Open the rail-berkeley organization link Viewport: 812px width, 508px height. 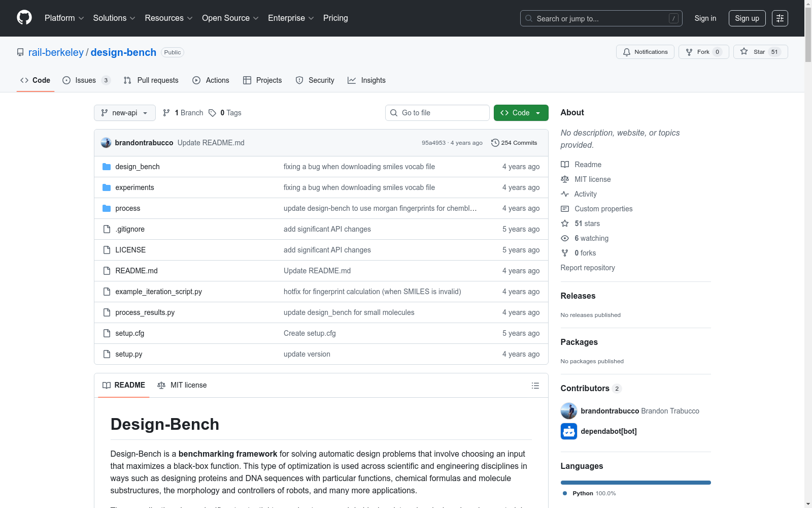point(56,52)
